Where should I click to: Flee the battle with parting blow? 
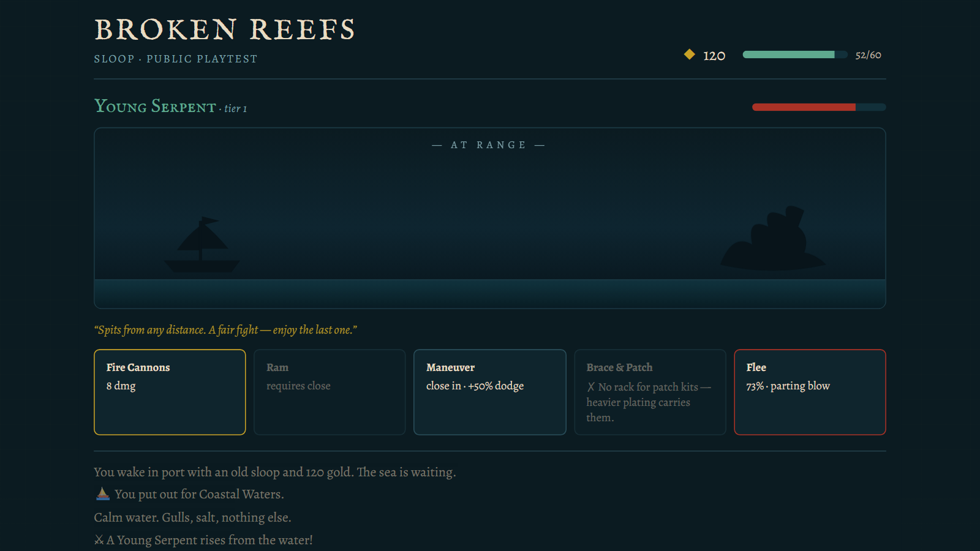coord(810,392)
